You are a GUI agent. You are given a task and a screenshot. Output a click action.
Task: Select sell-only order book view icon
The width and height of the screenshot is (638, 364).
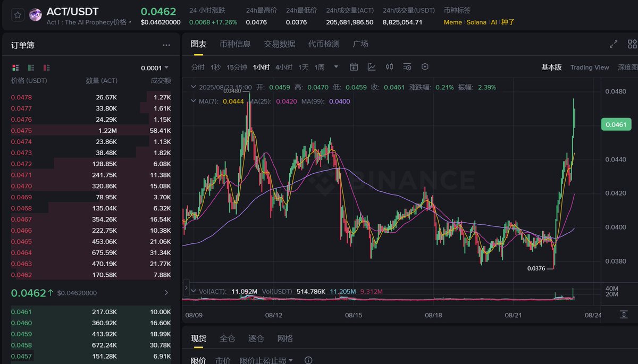(x=47, y=67)
